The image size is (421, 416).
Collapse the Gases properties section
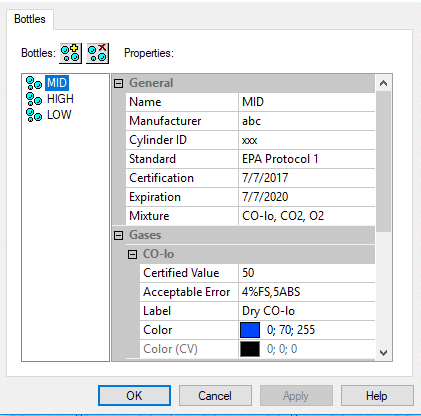tap(119, 235)
